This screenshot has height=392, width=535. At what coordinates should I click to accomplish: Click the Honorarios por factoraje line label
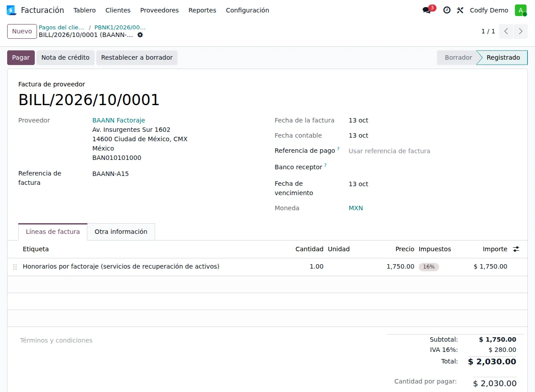121,266
